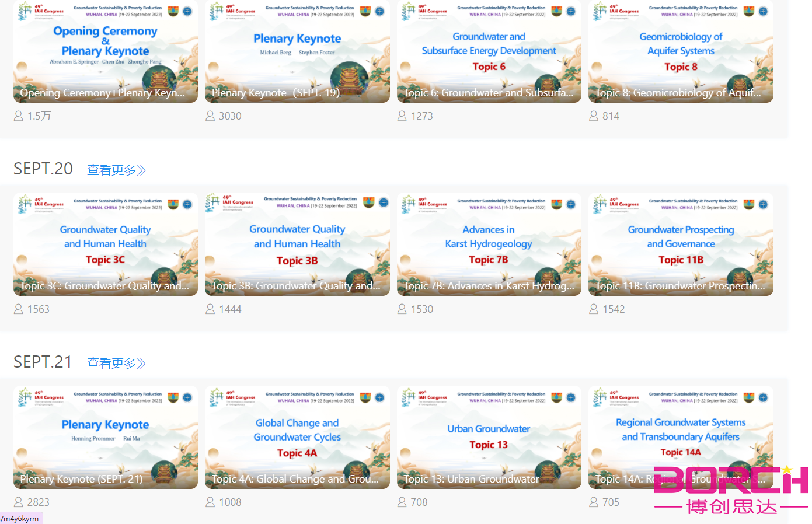Click caption 'Opening Ceremony+Plenary Keyn...'
This screenshot has width=812, height=524.
[x=102, y=93]
